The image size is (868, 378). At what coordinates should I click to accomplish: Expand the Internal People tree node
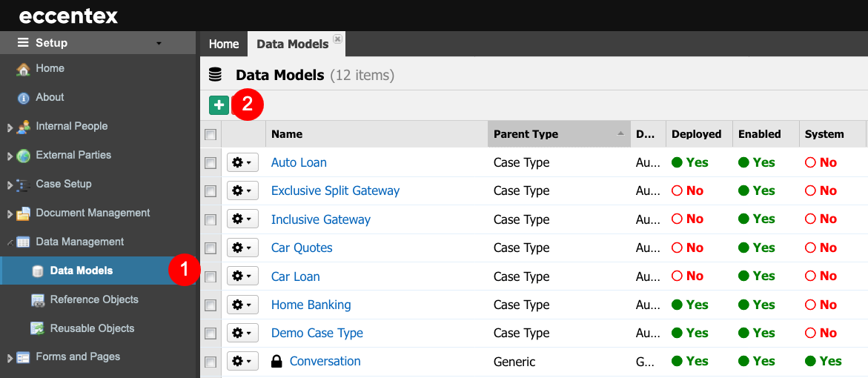[10, 127]
